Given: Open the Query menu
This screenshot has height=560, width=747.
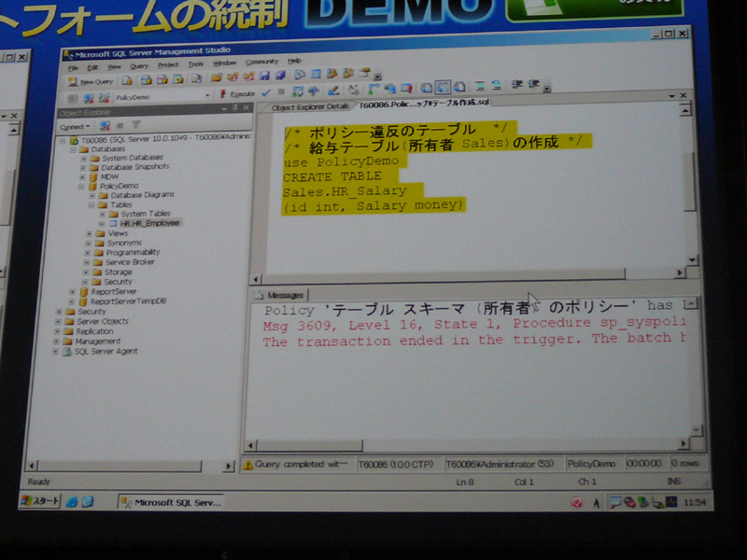Looking at the screenshot, I should [139, 66].
